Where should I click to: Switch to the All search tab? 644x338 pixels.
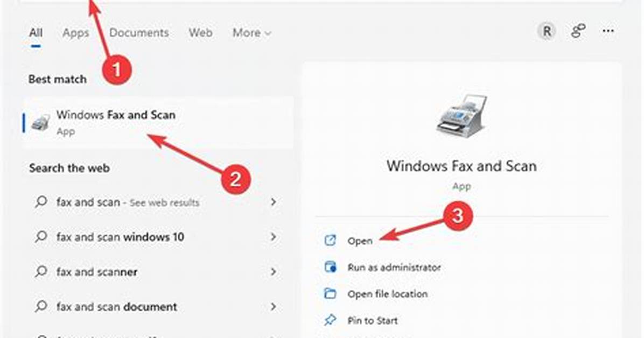point(36,32)
